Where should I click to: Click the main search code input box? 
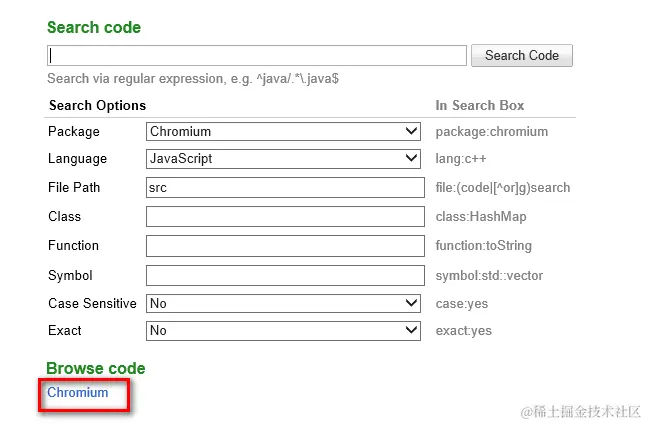coord(257,56)
